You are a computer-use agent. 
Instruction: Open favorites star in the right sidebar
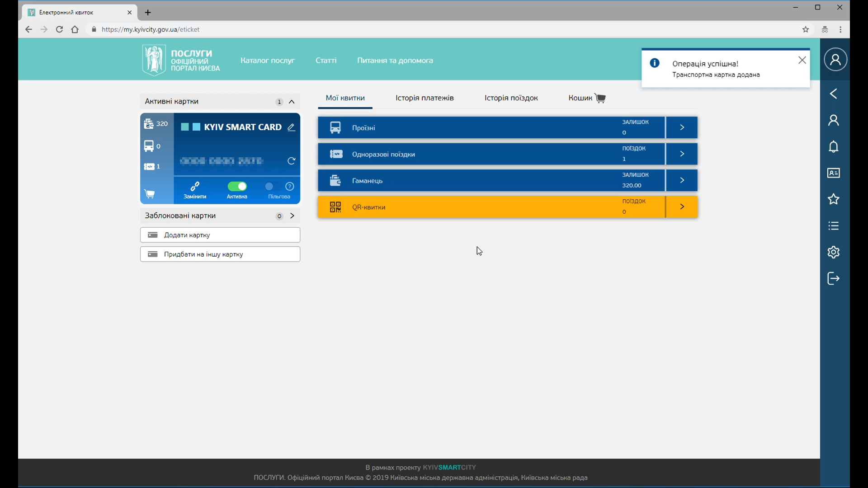coord(834,199)
